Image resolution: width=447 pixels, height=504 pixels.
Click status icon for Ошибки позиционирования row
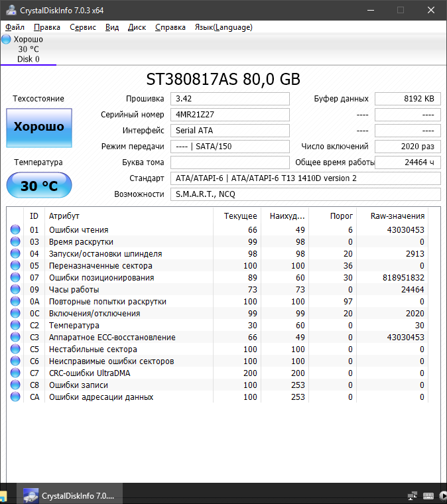tap(15, 277)
